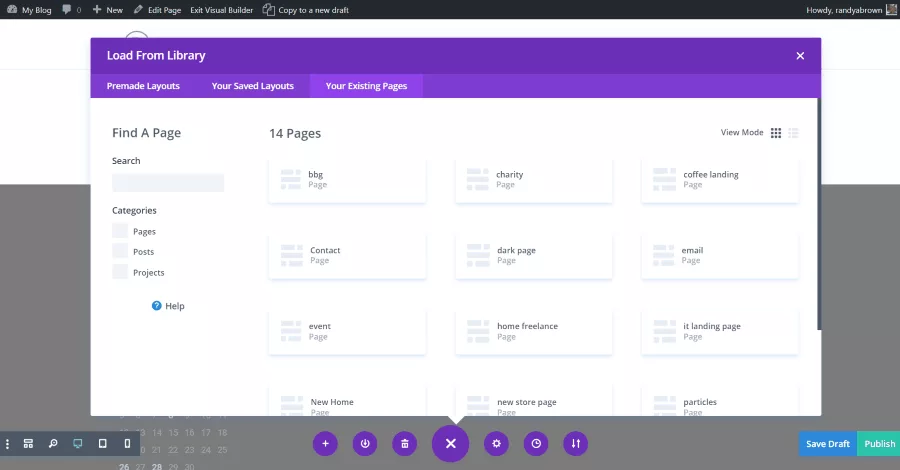Image resolution: width=900 pixels, height=470 pixels.
Task: Open page settings gear button
Action: (x=496, y=444)
